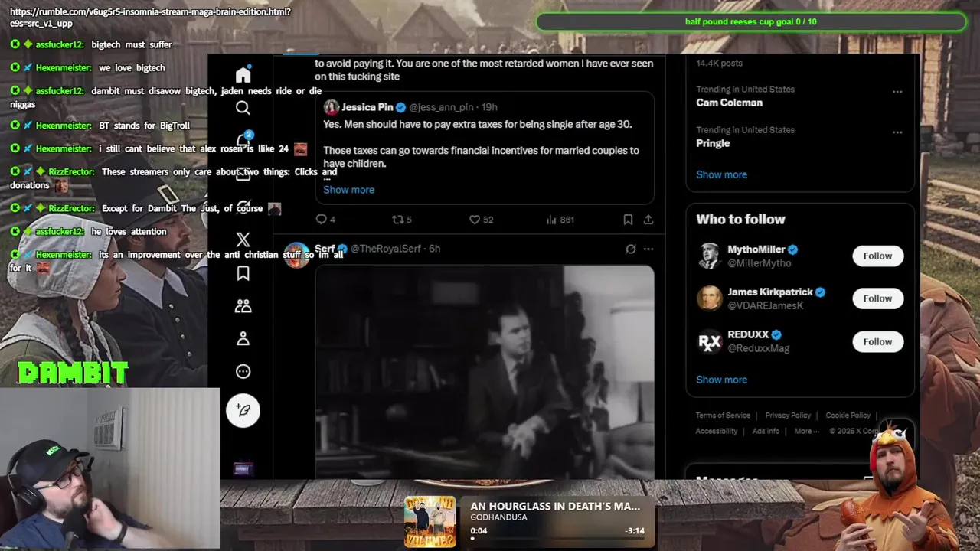
Task: Click Serf's profile avatar
Action: click(297, 256)
